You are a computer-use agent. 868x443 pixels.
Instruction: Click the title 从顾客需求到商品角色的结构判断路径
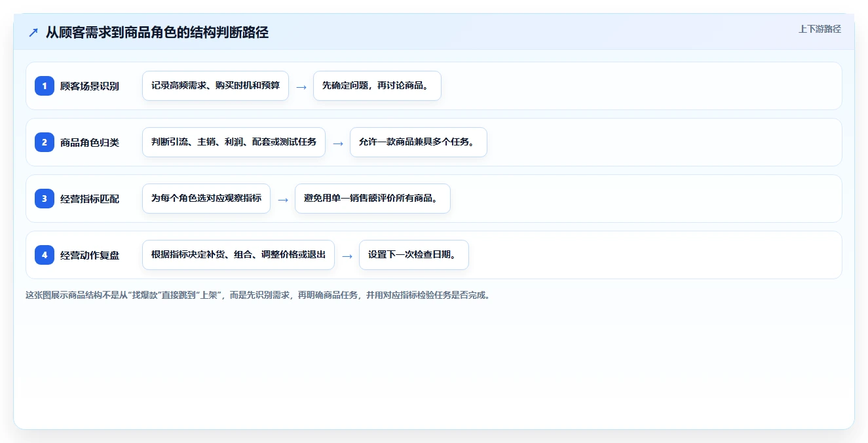click(x=157, y=32)
